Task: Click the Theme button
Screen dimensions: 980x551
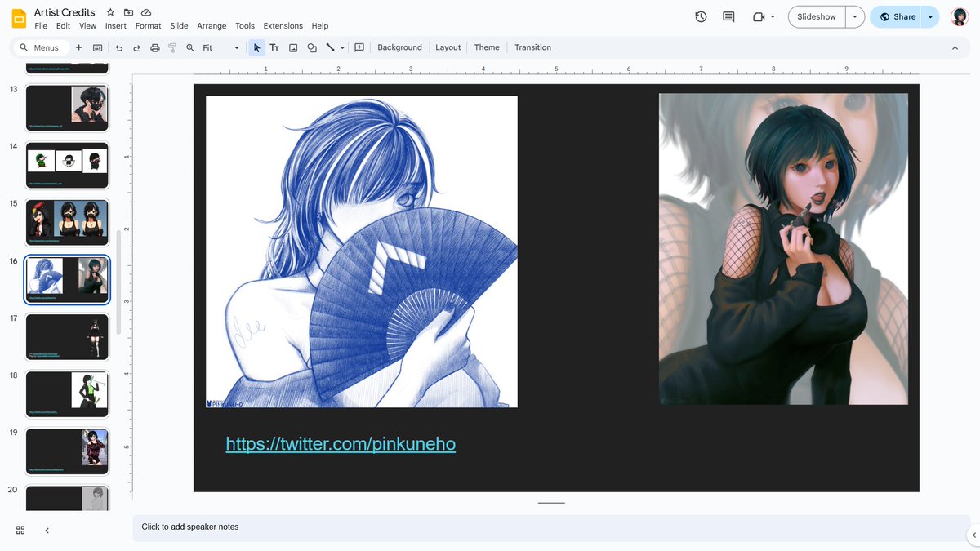Action: pyautogui.click(x=487, y=47)
